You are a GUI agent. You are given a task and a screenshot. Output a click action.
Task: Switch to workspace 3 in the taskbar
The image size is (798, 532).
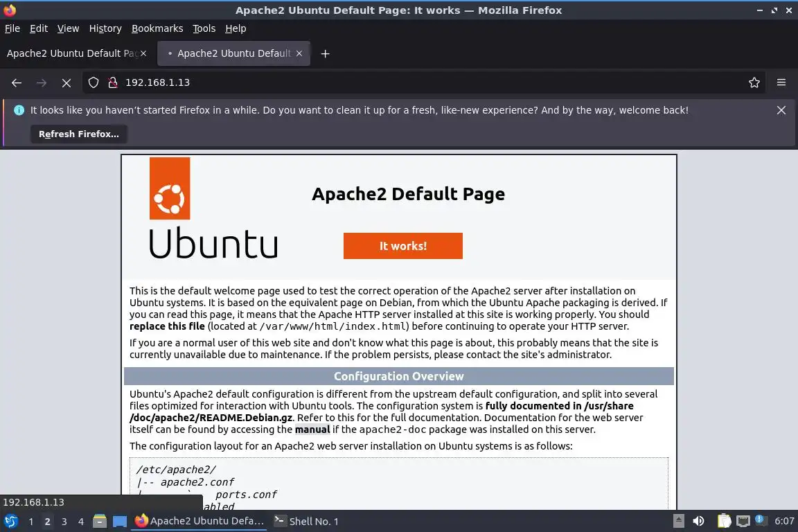click(64, 522)
